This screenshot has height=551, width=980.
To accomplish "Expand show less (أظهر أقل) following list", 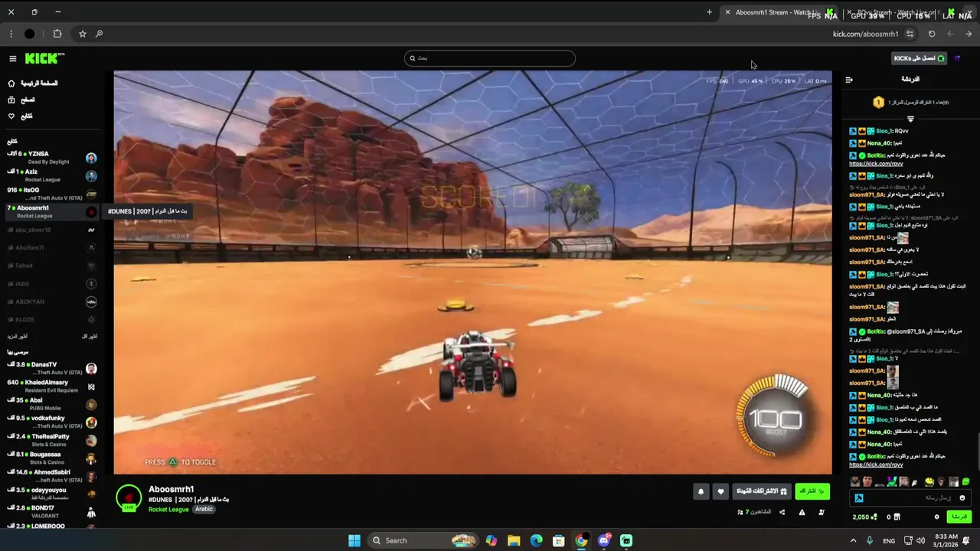I will 90,337.
